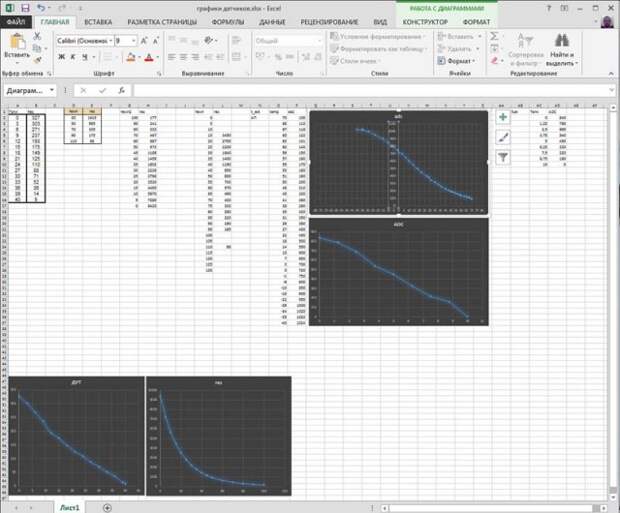Click the Excel application icon in title bar

pos(9,8)
